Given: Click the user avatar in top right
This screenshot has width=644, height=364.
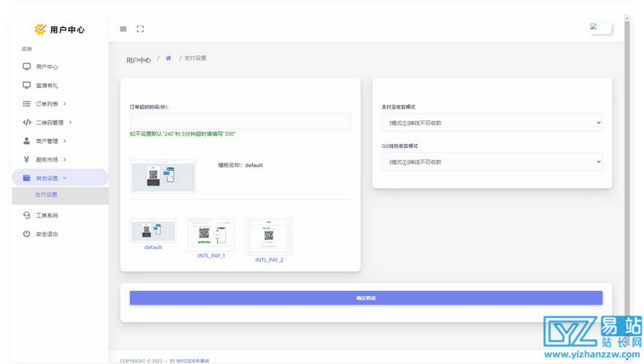Looking at the screenshot, I should click(601, 28).
